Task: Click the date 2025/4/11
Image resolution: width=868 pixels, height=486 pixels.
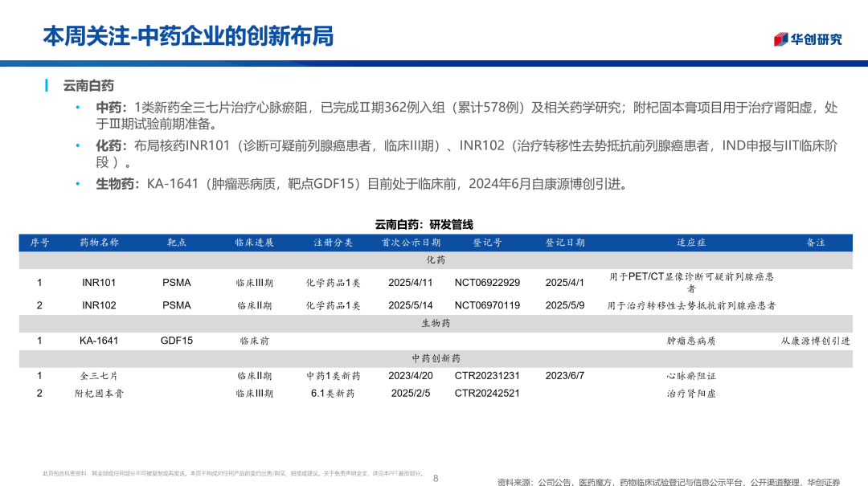Action: 411,283
